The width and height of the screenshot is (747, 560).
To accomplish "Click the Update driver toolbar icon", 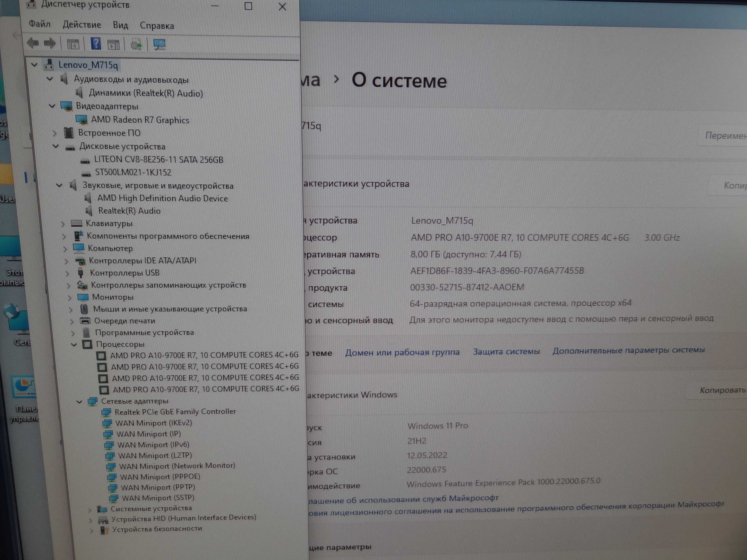I will [x=137, y=44].
